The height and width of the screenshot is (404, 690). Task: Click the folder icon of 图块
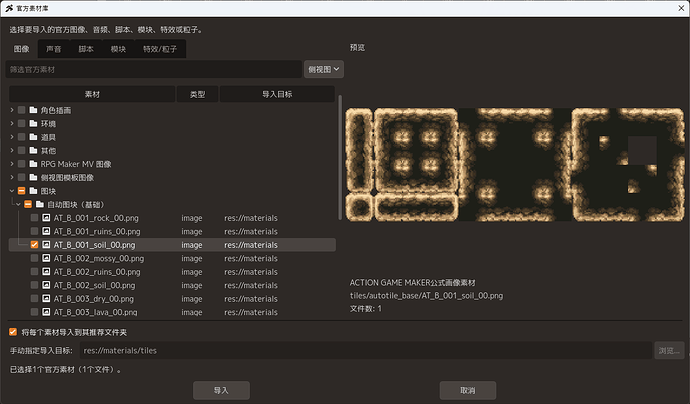[x=33, y=191]
